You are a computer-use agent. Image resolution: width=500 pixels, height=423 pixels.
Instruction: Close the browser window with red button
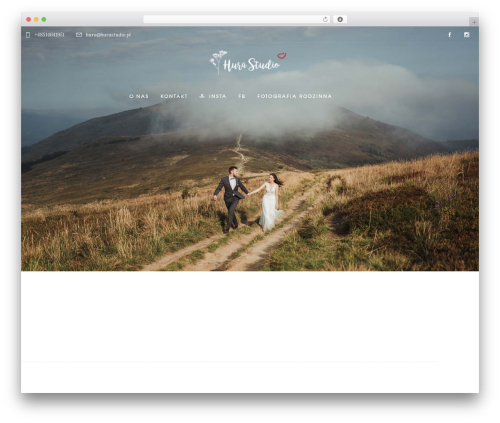(x=29, y=19)
